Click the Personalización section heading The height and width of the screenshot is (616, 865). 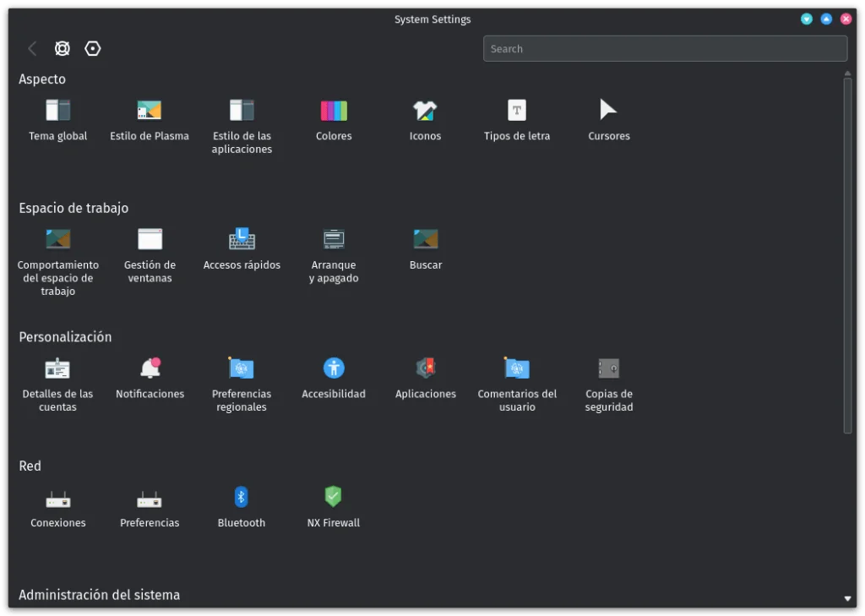pyautogui.click(x=65, y=337)
